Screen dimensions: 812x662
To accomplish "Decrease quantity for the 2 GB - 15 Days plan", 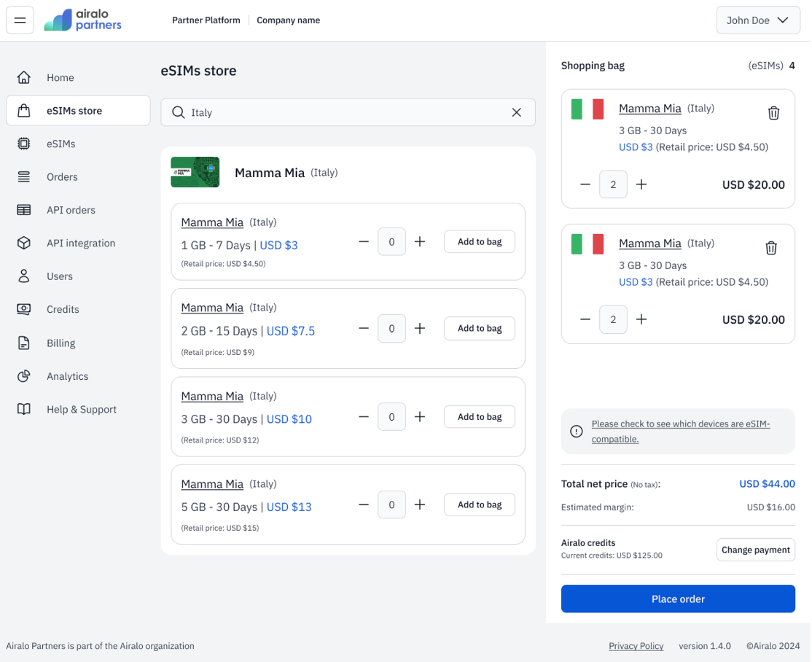I will pyautogui.click(x=364, y=328).
